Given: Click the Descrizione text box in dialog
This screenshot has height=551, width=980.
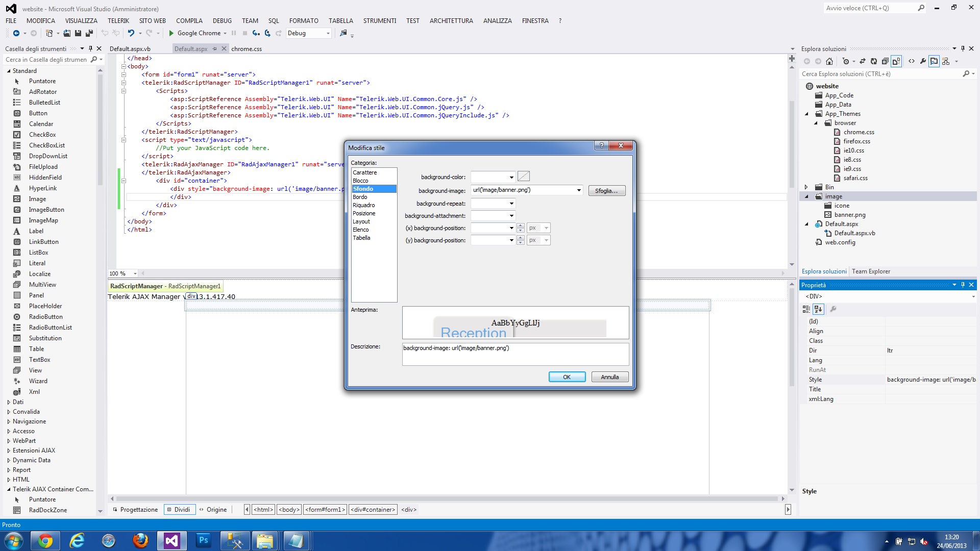Looking at the screenshot, I should coord(516,354).
